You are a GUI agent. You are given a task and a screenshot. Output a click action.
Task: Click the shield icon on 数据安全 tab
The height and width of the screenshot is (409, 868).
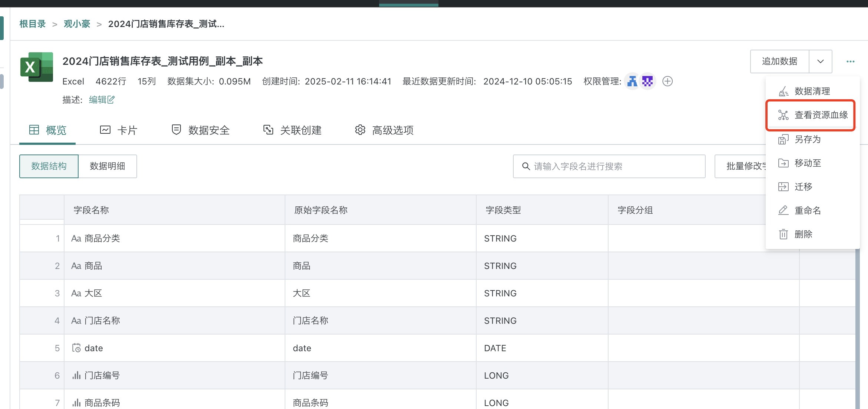point(176,130)
